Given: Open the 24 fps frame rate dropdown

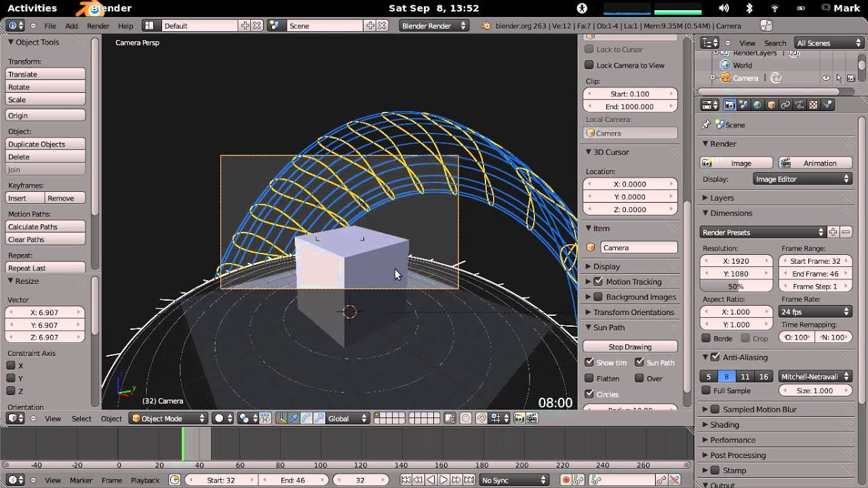Looking at the screenshot, I should 814,312.
